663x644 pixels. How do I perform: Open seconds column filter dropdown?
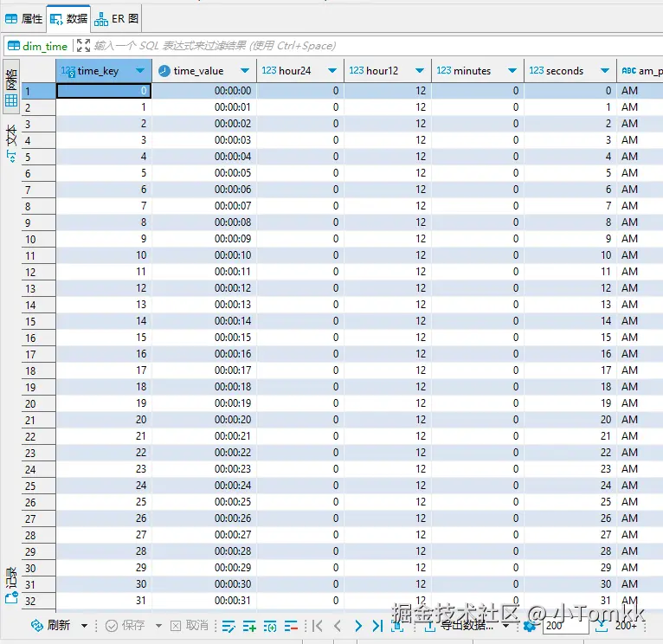click(605, 71)
